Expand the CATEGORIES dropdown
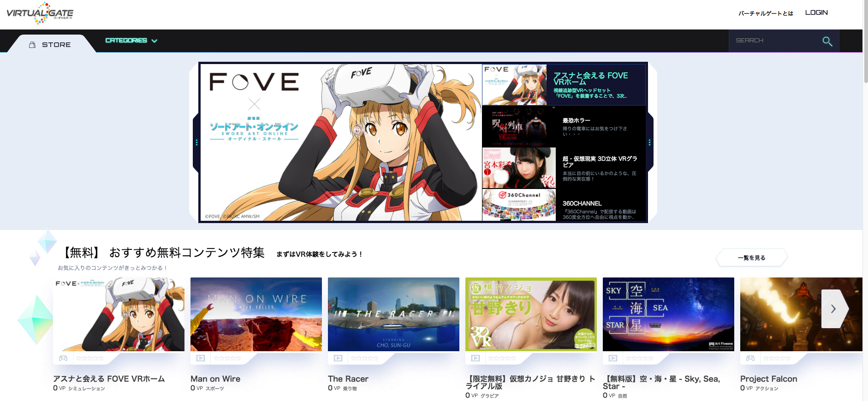Viewport: 868px width, 401px height. [x=131, y=41]
